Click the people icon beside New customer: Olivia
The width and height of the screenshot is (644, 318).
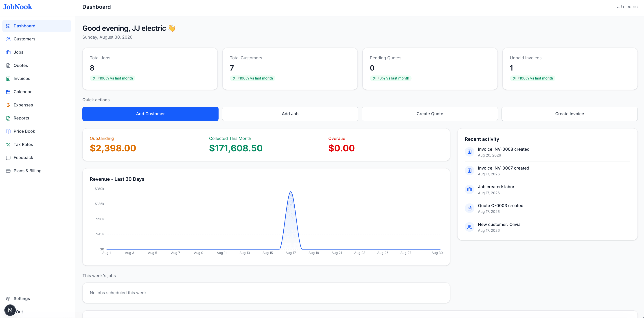click(469, 227)
